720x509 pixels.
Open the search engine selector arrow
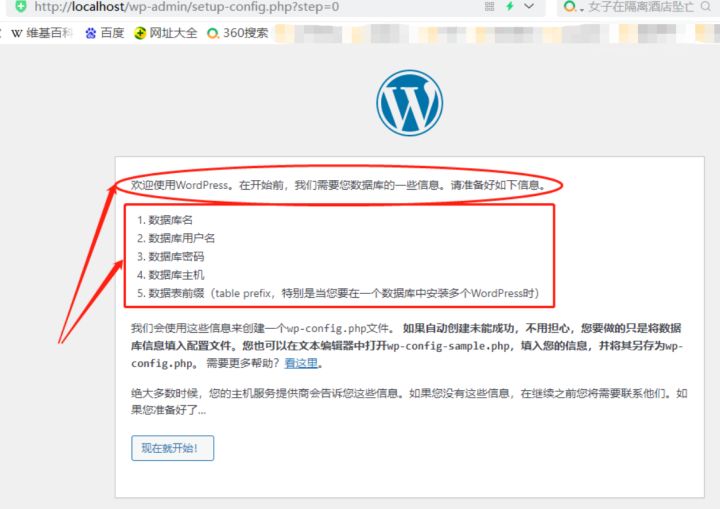point(581,9)
